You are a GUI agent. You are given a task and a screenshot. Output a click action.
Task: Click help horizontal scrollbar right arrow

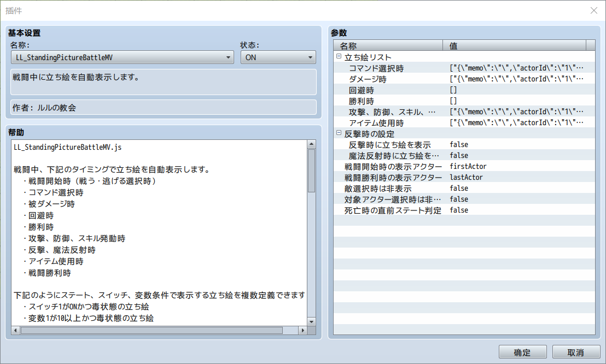tap(303, 330)
